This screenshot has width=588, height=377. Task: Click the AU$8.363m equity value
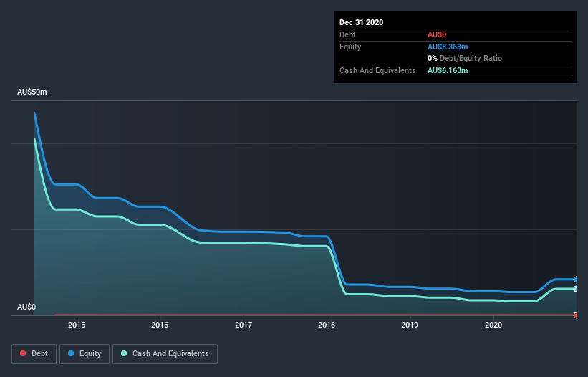(x=448, y=47)
